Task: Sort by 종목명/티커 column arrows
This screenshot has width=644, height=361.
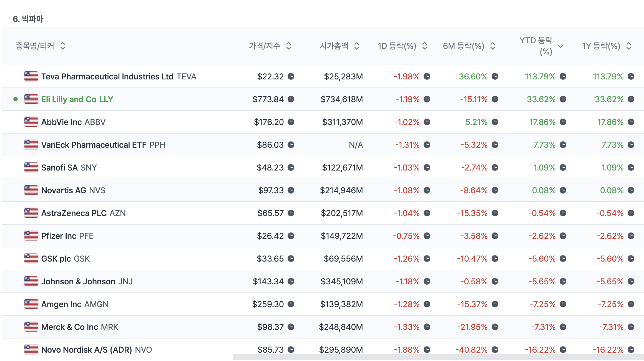Action: point(63,46)
